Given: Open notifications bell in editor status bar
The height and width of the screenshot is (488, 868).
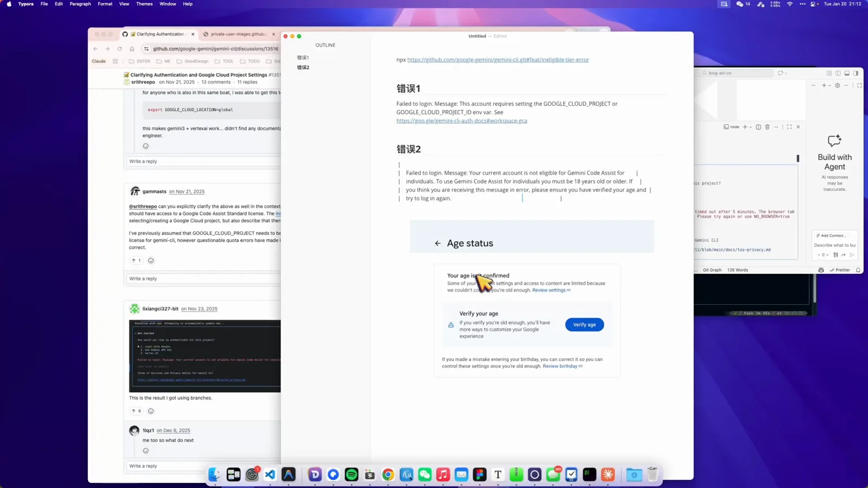Looking at the screenshot, I should 858,270.
